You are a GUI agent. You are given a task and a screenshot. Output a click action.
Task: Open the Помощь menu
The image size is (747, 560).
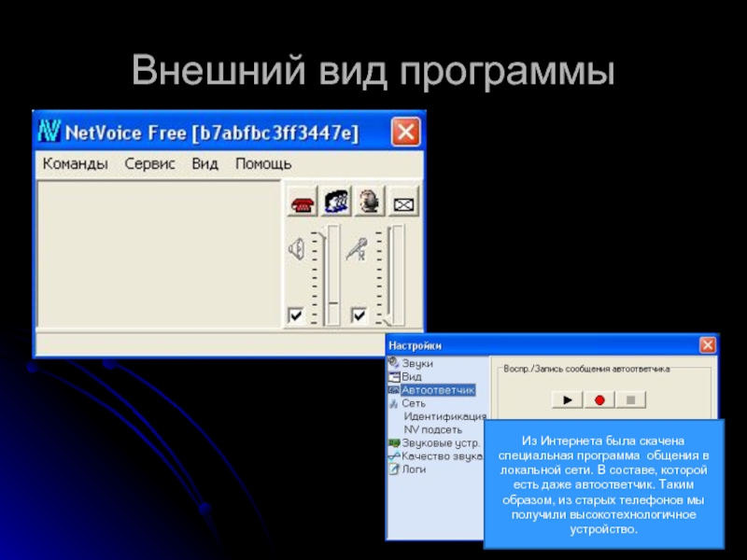coord(263,164)
